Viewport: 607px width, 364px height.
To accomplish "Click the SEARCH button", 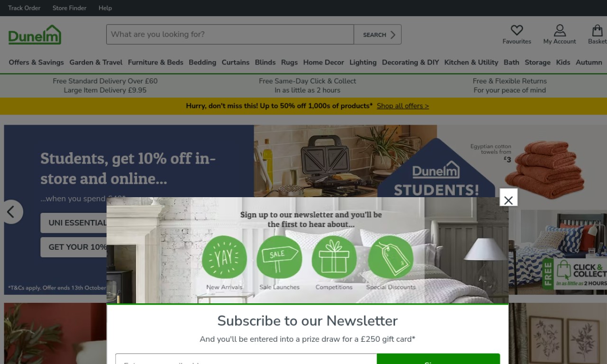I will pyautogui.click(x=377, y=35).
